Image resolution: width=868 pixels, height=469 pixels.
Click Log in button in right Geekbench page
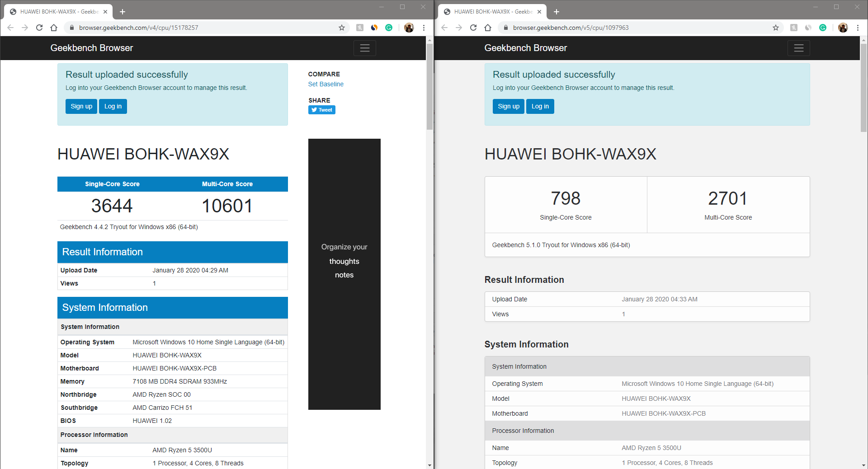coord(540,106)
